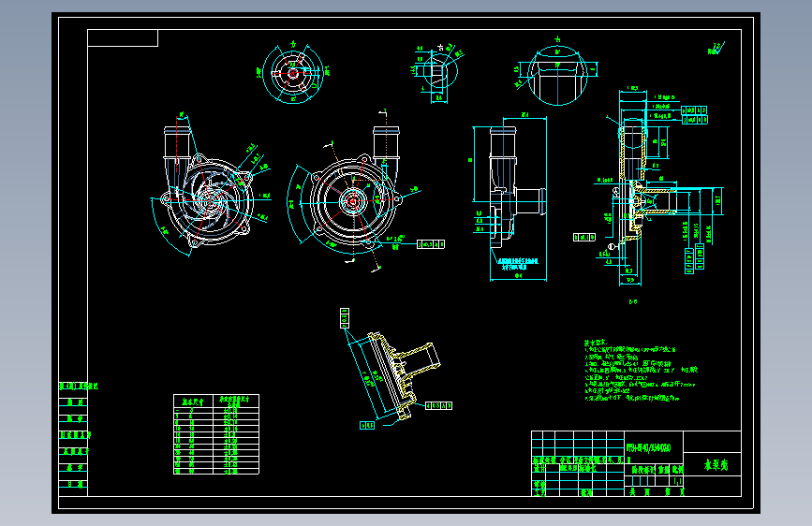Select the 基本尺寸 header in the tolerance table
The height and width of the screenshot is (526, 812).
tap(193, 402)
